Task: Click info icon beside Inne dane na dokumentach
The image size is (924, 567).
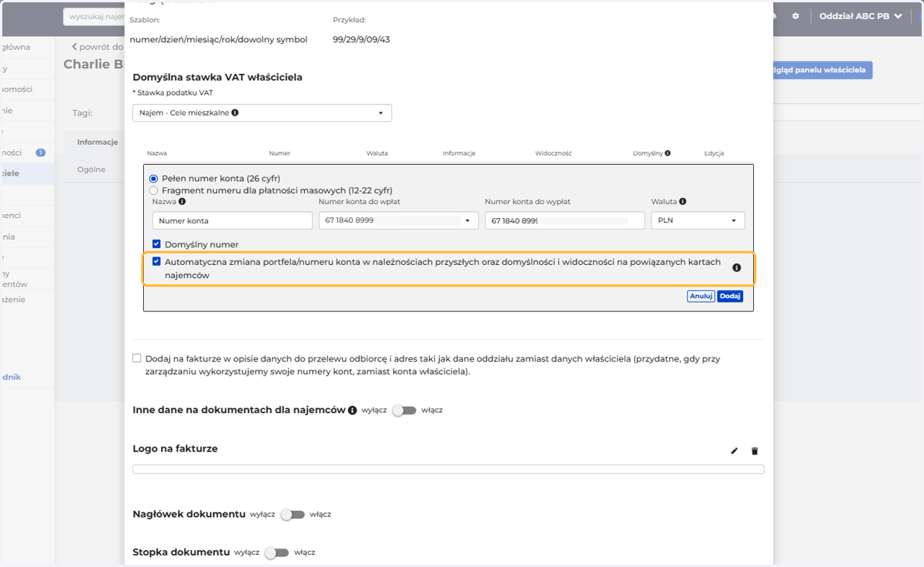Action: (352, 411)
